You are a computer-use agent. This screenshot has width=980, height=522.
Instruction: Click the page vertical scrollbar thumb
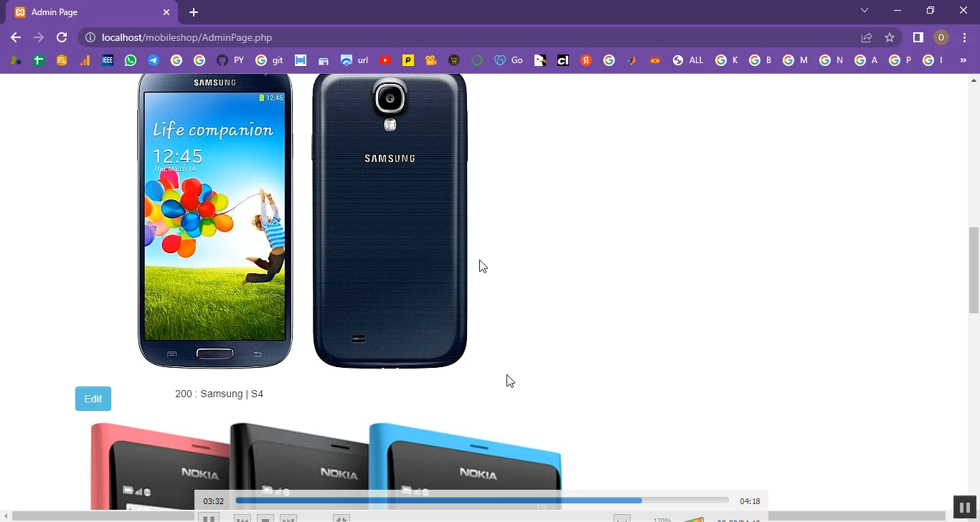pos(974,270)
